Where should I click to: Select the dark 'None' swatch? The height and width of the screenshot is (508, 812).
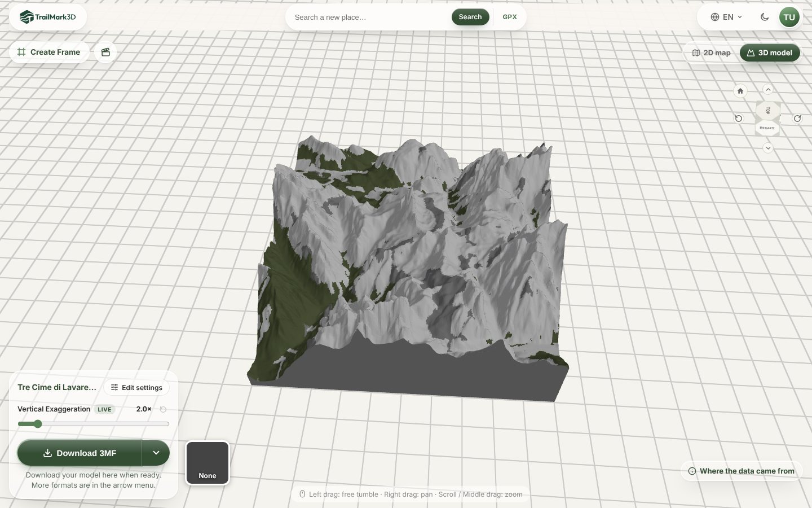(208, 463)
